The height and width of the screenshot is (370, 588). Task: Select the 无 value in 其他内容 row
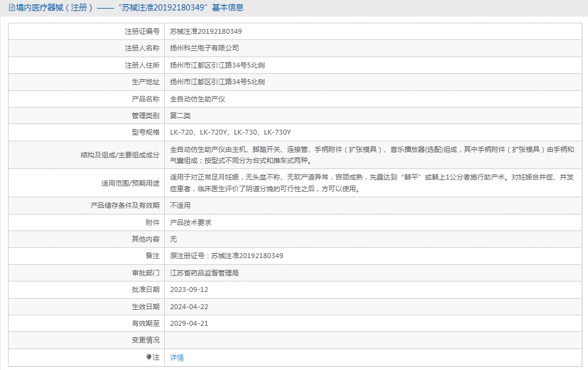tap(173, 239)
